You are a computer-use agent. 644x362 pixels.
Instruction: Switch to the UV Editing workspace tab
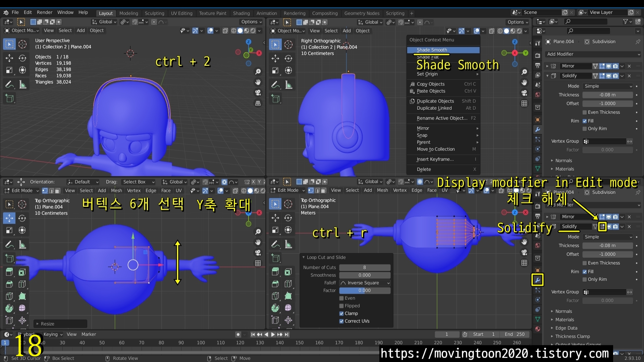182,13
